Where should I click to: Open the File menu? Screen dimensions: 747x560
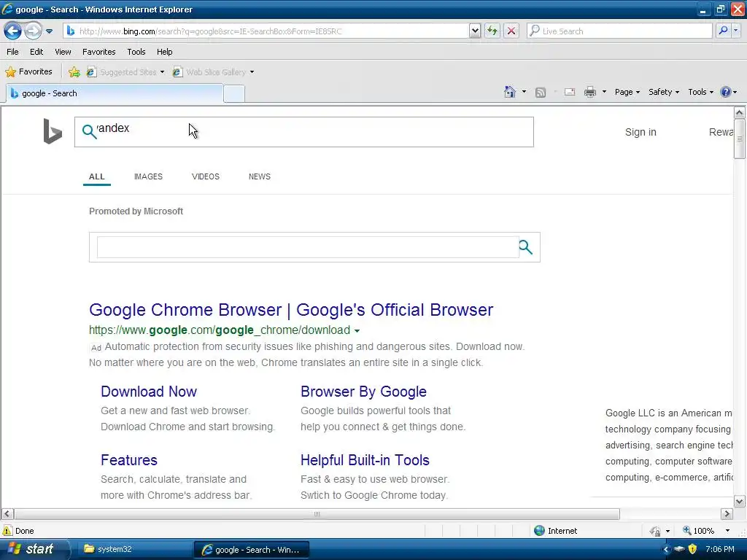[x=13, y=52]
